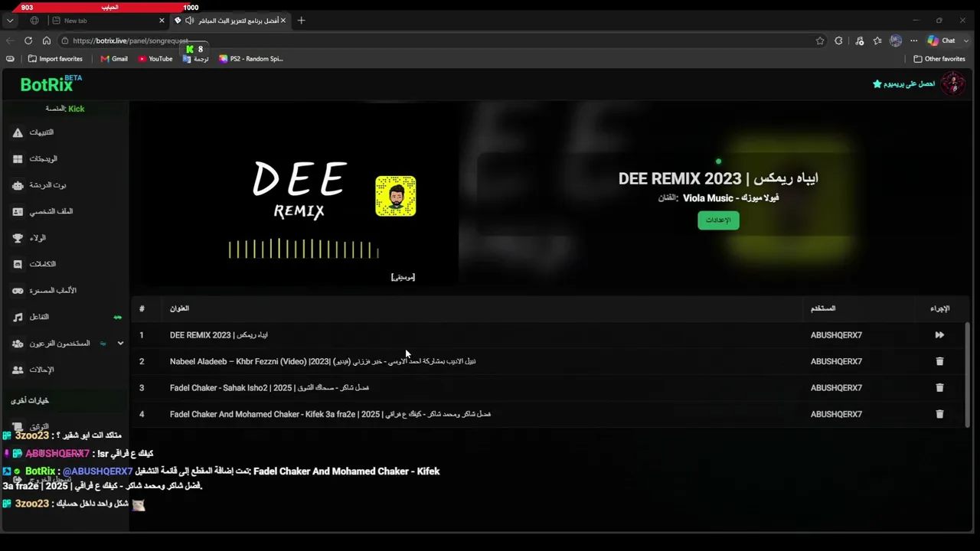Open the music note interaction icon
The width and height of the screenshot is (980, 551).
coord(18,317)
